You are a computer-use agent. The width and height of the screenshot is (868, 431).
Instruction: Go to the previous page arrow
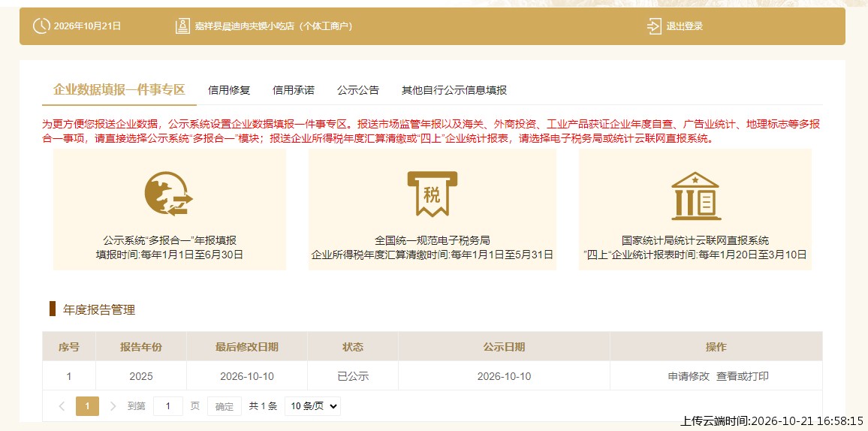[x=62, y=406]
